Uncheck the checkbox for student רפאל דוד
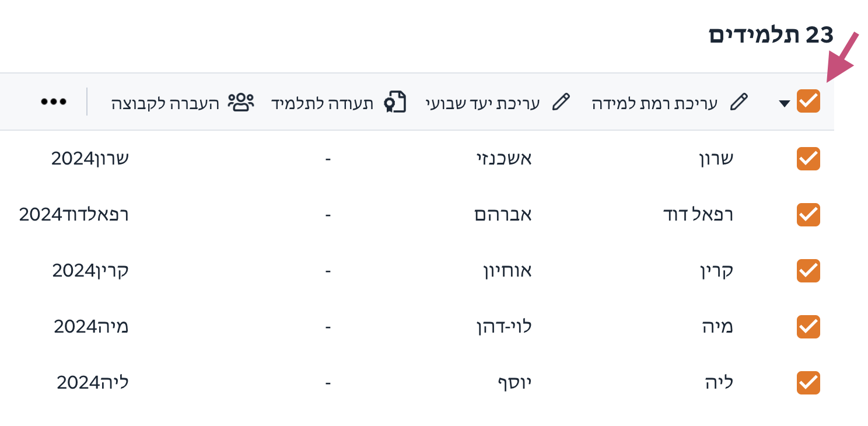Image resolution: width=868 pixels, height=426 pixels. 808,215
